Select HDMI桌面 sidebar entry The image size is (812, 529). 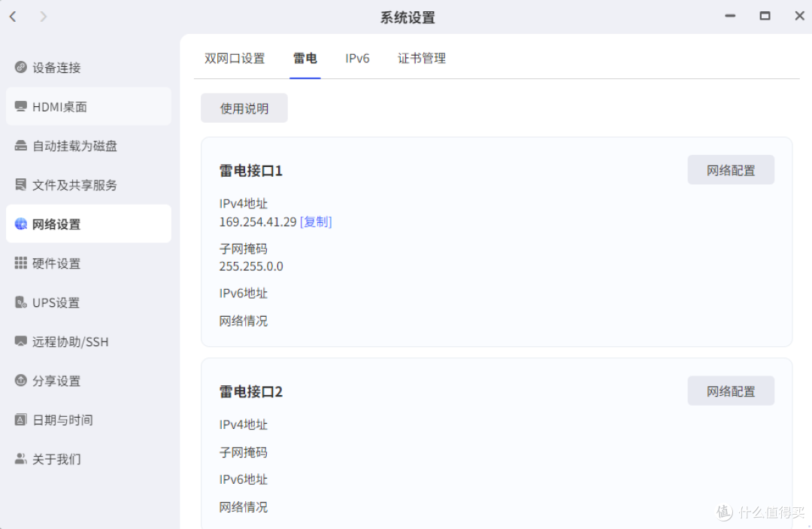[89, 106]
